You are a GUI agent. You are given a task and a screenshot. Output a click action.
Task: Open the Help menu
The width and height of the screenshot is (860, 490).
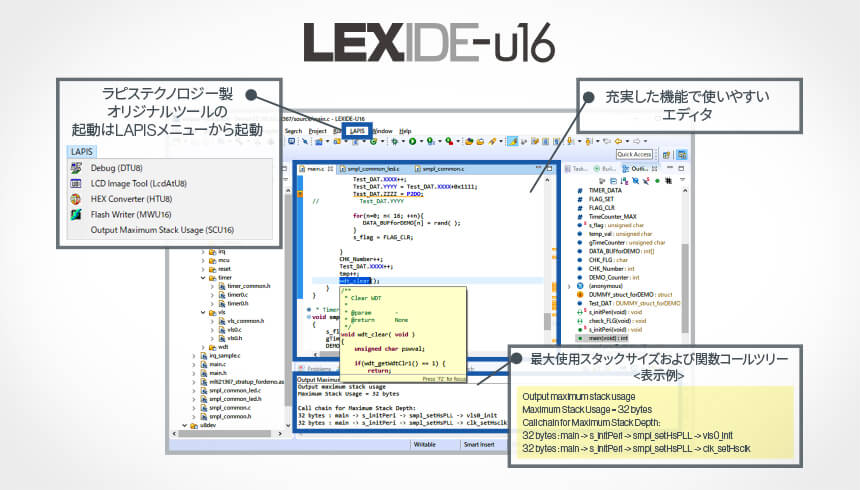[405, 131]
